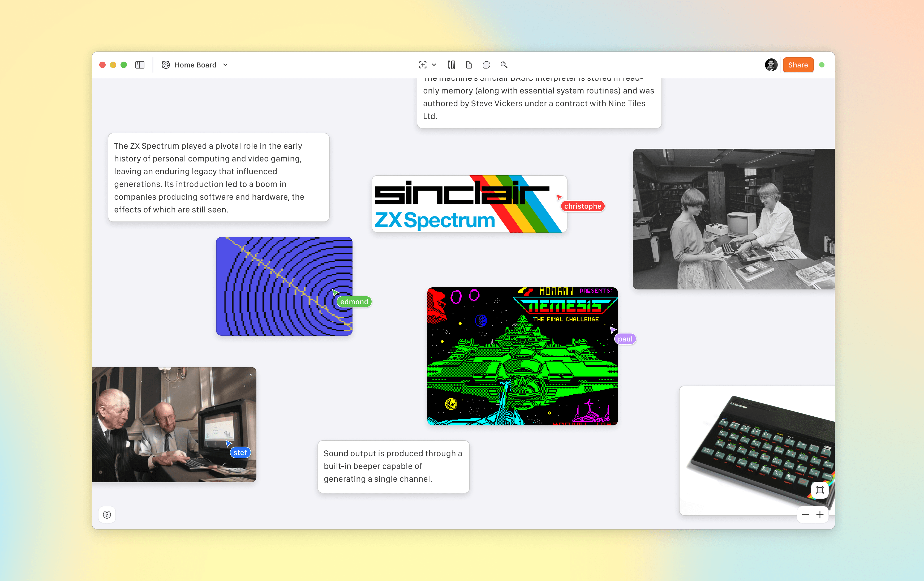Open the help question mark button

coord(107,515)
